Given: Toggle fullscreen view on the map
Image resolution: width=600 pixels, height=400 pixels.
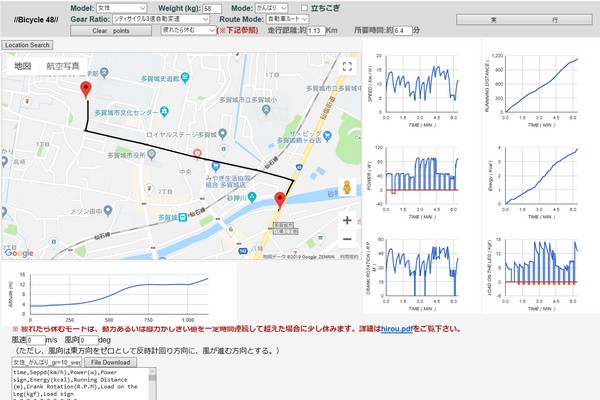Looking at the screenshot, I should coord(347,67).
